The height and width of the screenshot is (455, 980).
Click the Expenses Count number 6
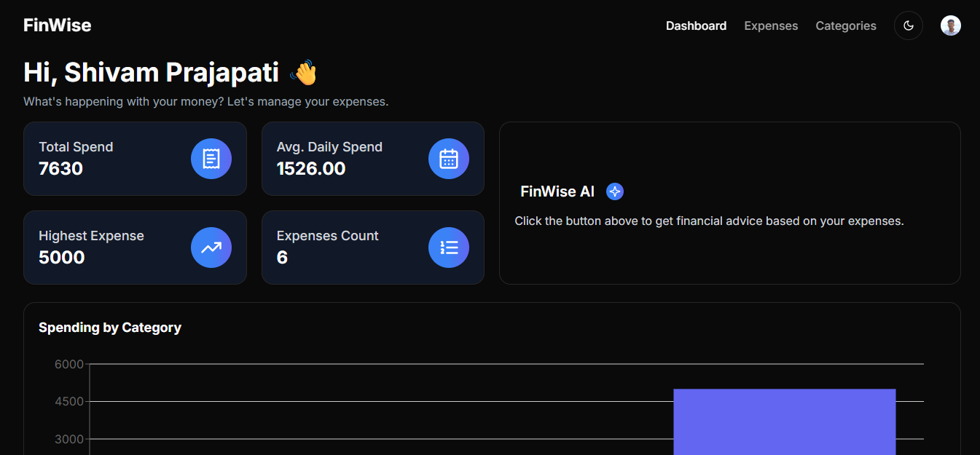[x=282, y=258]
